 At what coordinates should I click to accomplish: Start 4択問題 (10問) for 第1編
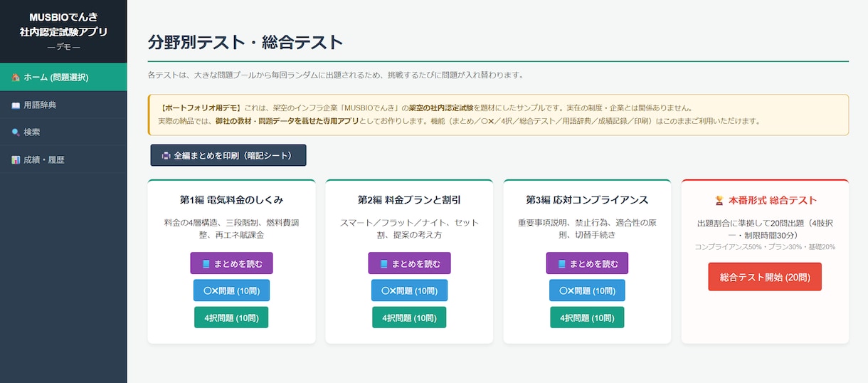coord(231,318)
